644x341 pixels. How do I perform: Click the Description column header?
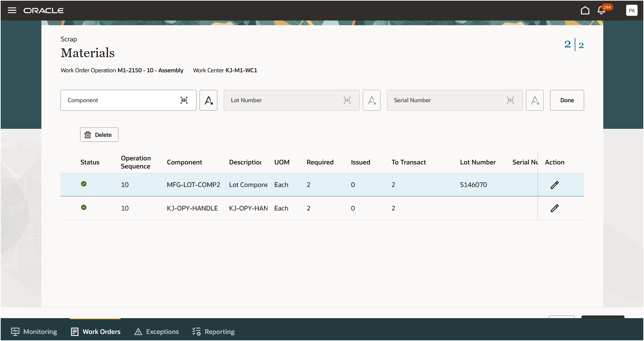pyautogui.click(x=245, y=162)
